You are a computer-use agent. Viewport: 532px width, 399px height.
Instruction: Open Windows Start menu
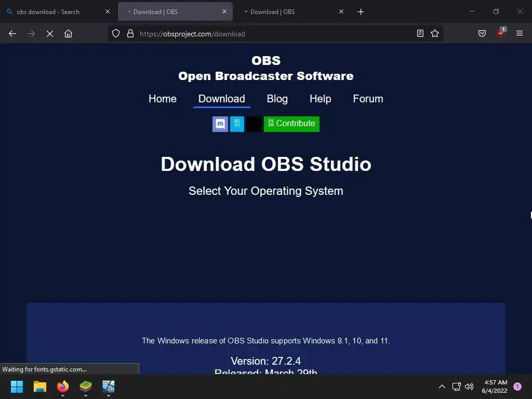[x=17, y=387]
